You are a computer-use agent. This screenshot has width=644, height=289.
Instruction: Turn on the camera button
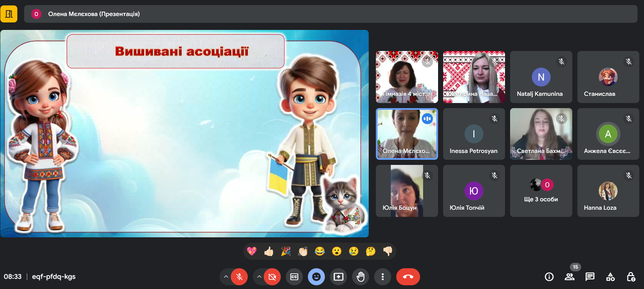[272, 277]
